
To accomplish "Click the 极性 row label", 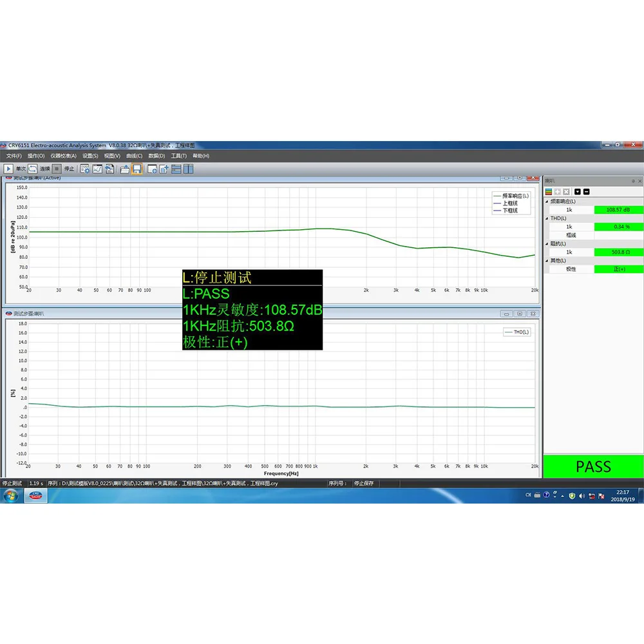I will (571, 269).
